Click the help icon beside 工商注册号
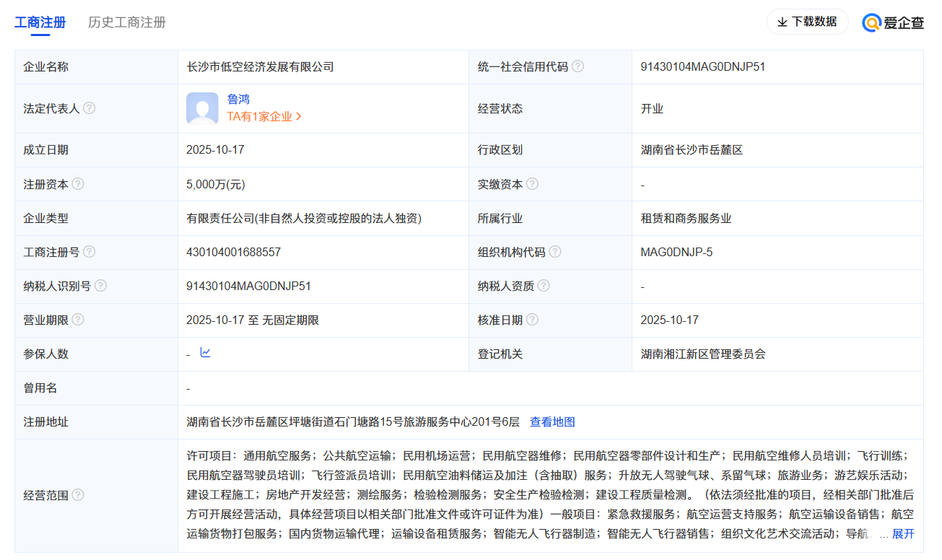The height and width of the screenshot is (560, 942). 89,252
